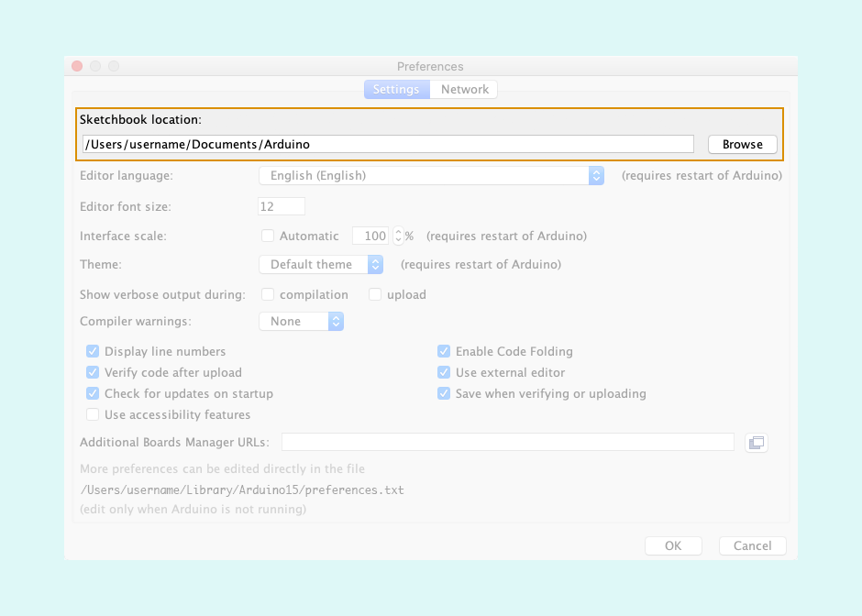Click the red close window button

point(77,66)
